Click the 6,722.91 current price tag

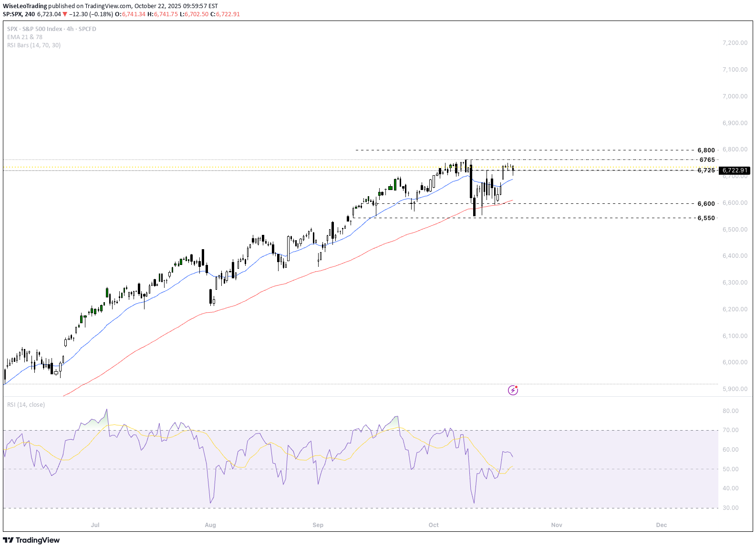pos(735,170)
